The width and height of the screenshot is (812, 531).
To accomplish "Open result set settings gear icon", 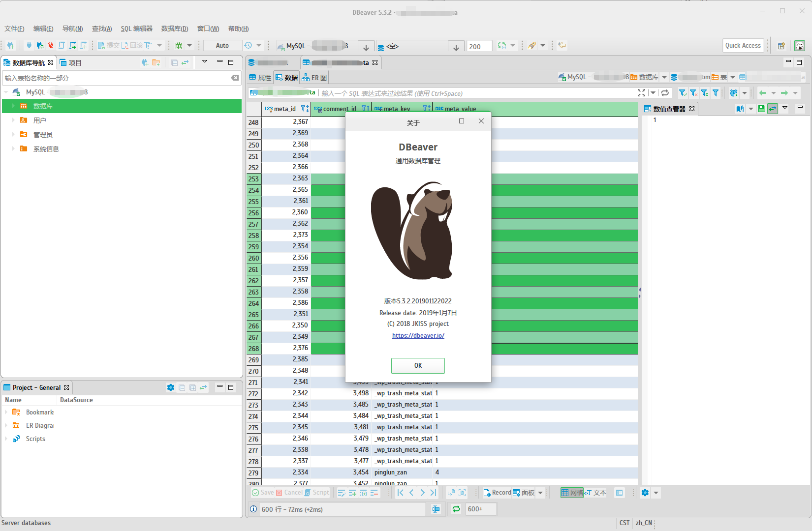I will point(645,492).
